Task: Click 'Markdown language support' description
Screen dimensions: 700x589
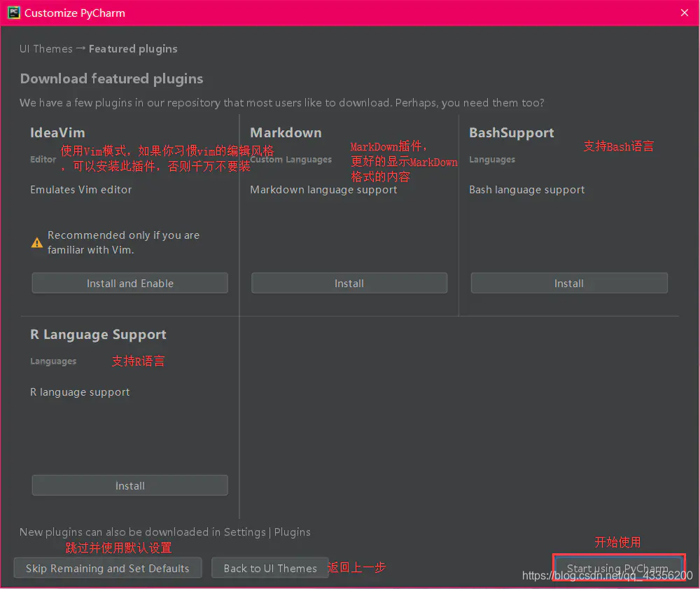Action: tap(323, 190)
